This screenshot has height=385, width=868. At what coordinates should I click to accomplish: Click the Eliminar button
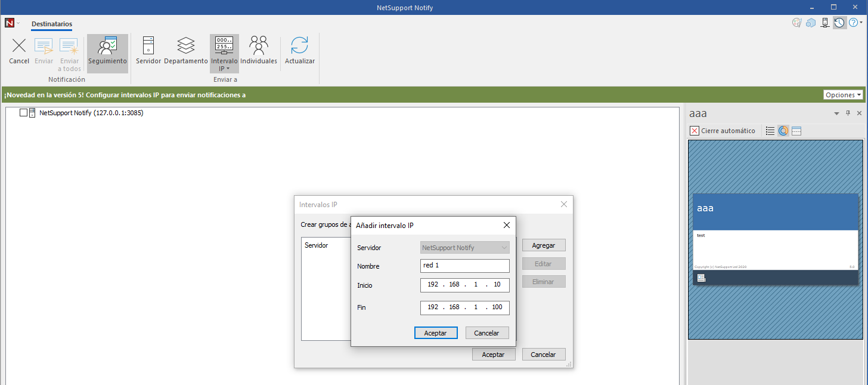[544, 282]
